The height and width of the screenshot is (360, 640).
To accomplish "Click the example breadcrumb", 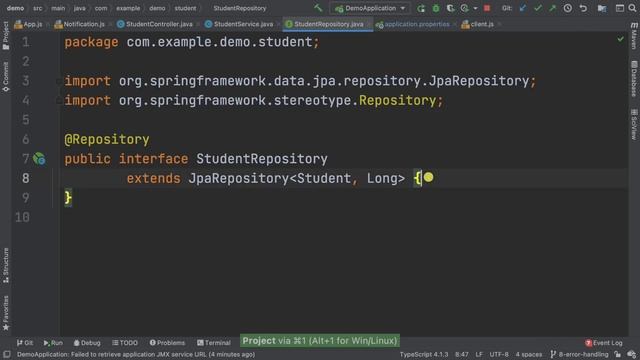I will click(128, 8).
